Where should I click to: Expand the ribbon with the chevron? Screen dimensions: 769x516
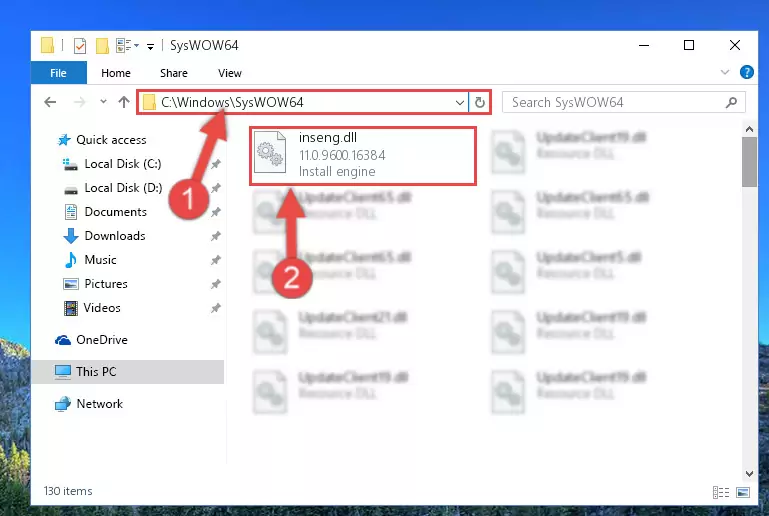click(x=725, y=73)
